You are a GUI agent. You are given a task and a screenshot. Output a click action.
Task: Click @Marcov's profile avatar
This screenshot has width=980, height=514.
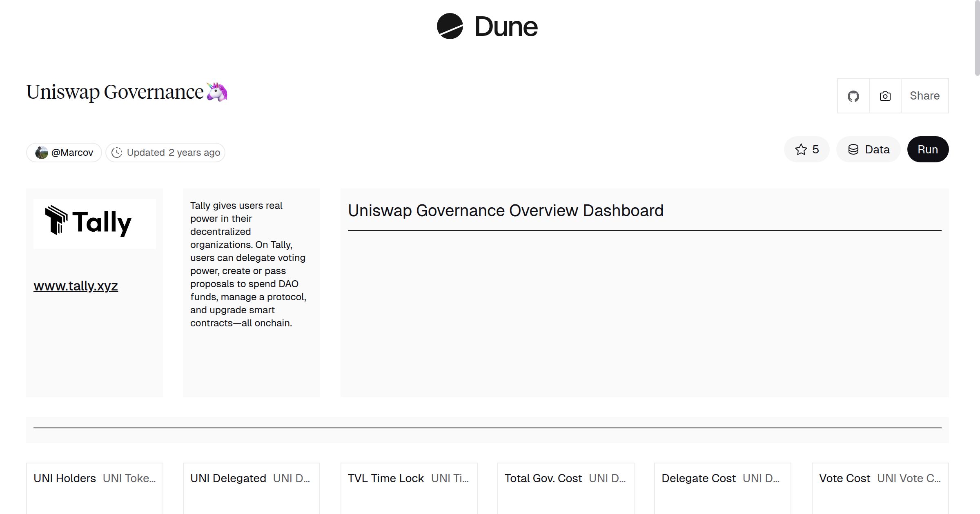click(42, 152)
